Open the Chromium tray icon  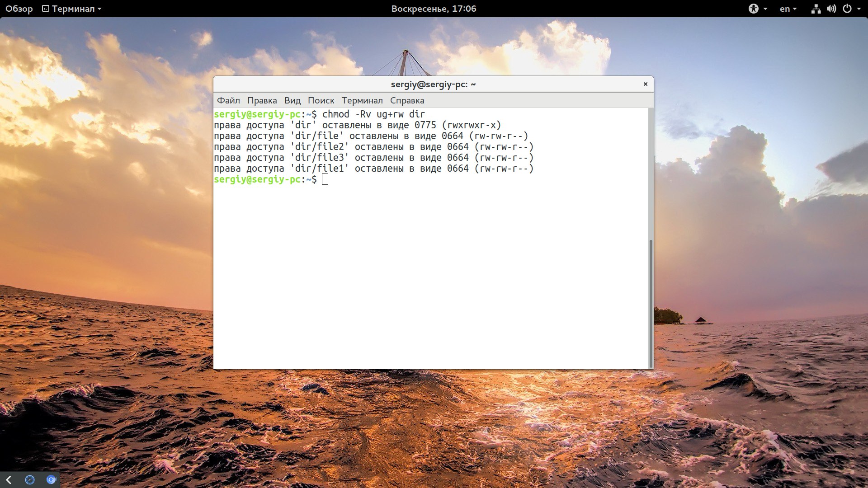tap(51, 480)
